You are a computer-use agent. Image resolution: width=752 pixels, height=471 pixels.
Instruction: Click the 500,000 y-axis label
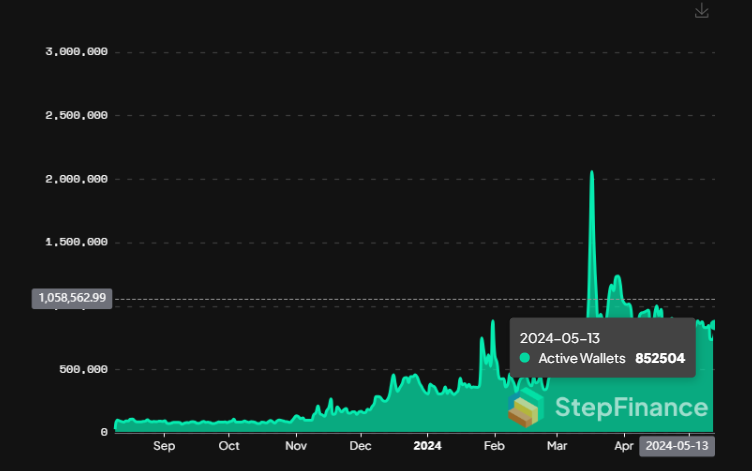click(83, 369)
